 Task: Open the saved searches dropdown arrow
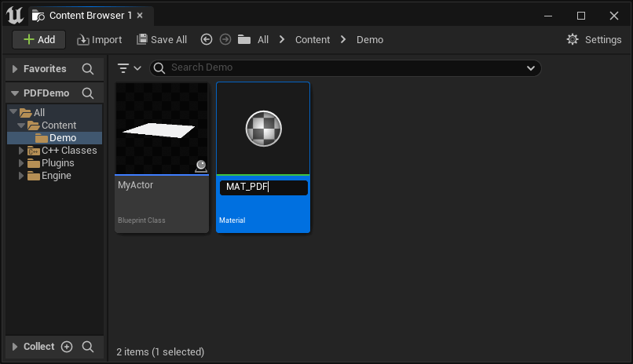pyautogui.click(x=531, y=68)
